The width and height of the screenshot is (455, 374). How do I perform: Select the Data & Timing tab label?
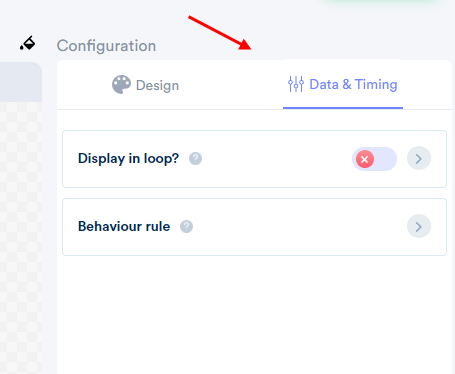[x=353, y=84]
